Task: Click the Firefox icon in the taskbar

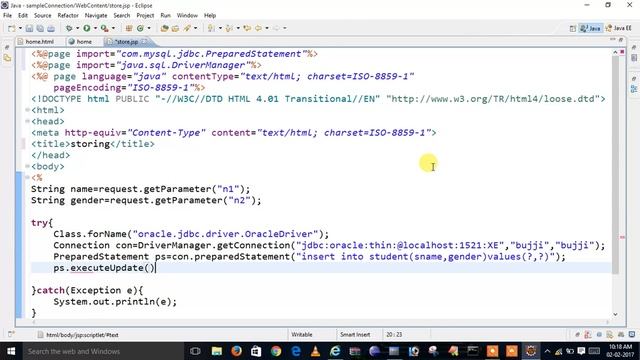Action: [x=236, y=351]
